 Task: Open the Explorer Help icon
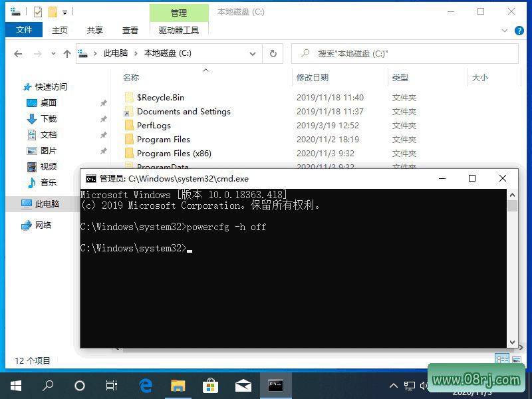(x=519, y=31)
